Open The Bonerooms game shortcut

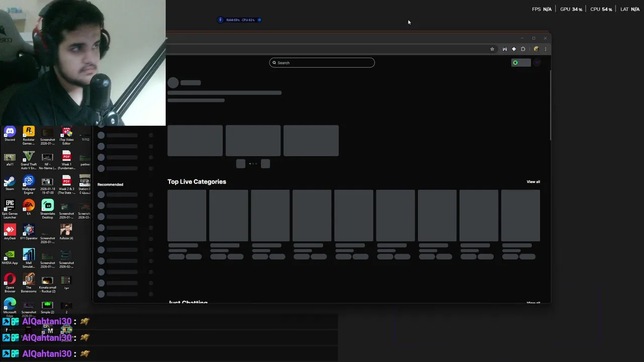(x=29, y=283)
